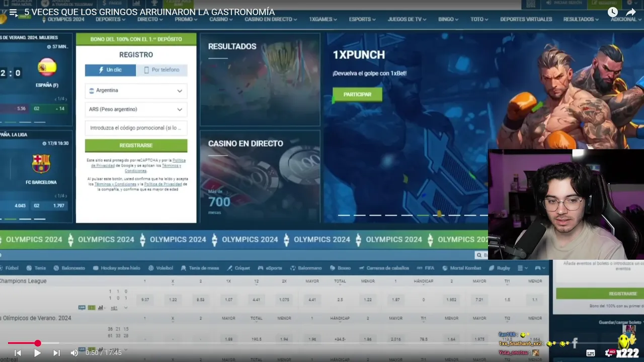Click the promotional code input field
Viewport: 644px width, 362px height.
click(136, 128)
